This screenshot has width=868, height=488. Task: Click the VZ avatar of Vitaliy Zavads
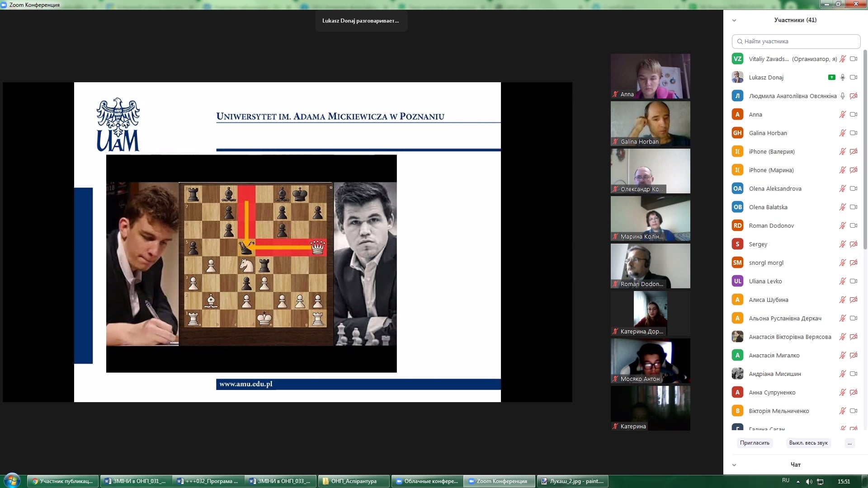click(x=737, y=59)
